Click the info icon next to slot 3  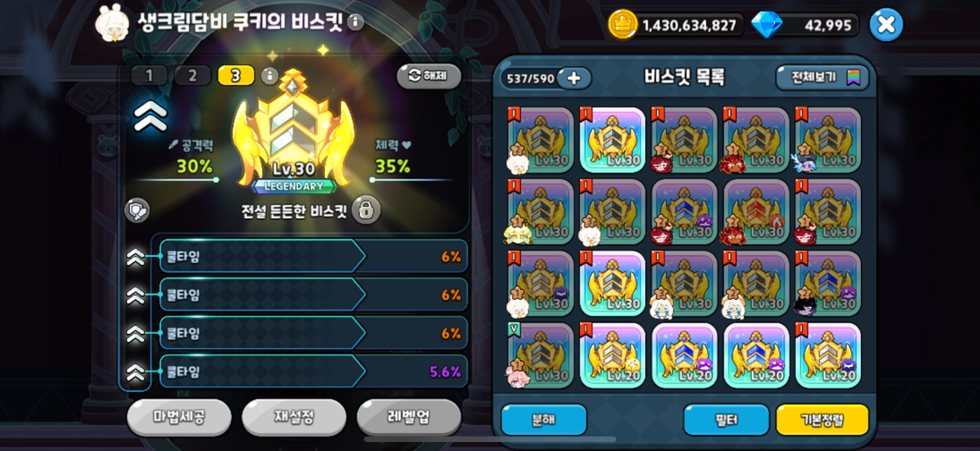[270, 76]
